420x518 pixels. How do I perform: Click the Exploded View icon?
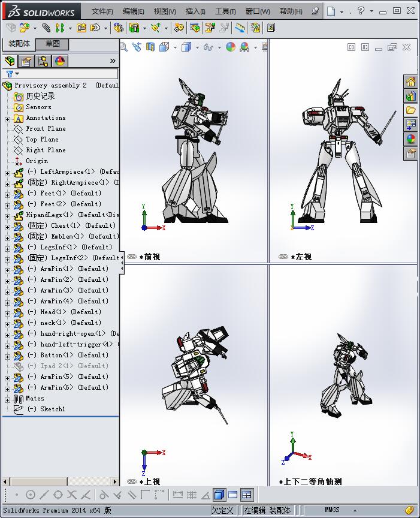[x=210, y=28]
